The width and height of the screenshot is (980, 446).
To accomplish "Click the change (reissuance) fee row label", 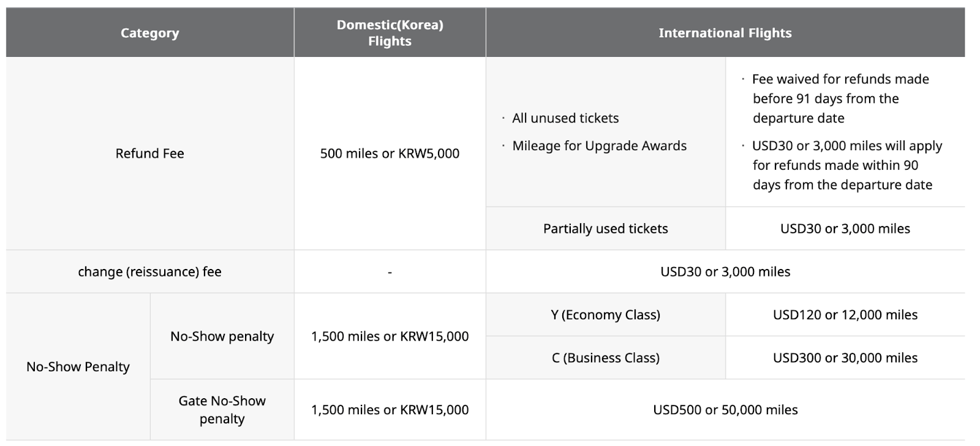I will (149, 271).
